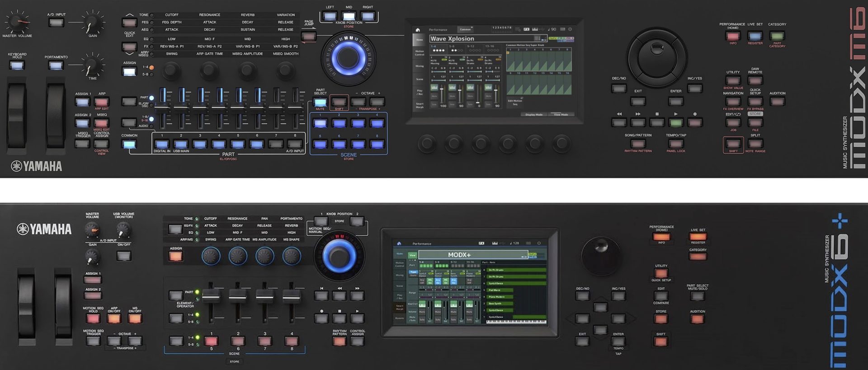868x370 pixels.
Task: Open the Common dropdown on the Performance screen
Action: [466, 29]
